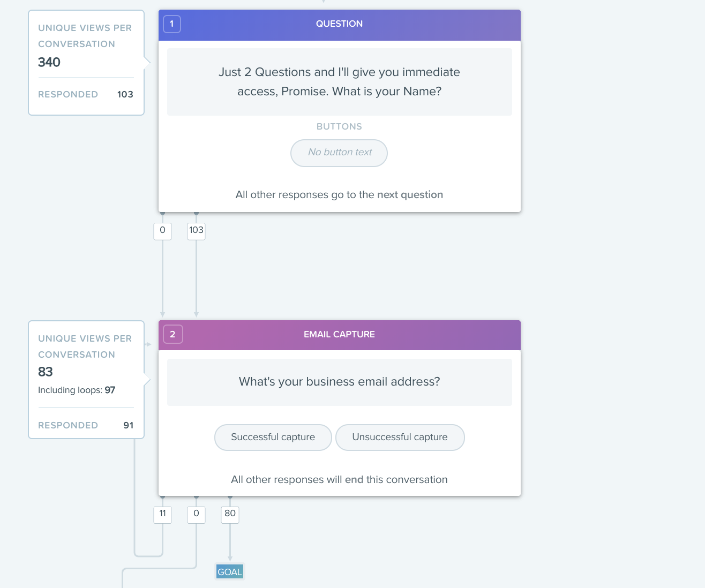705x588 pixels.
Task: Click the 0 count badge under Email Capture
Action: [x=196, y=514]
